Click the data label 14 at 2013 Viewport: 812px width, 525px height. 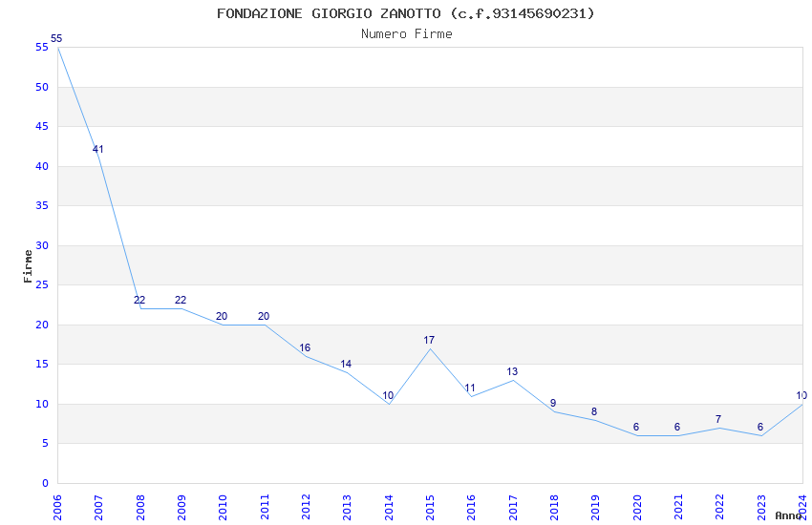pos(346,364)
